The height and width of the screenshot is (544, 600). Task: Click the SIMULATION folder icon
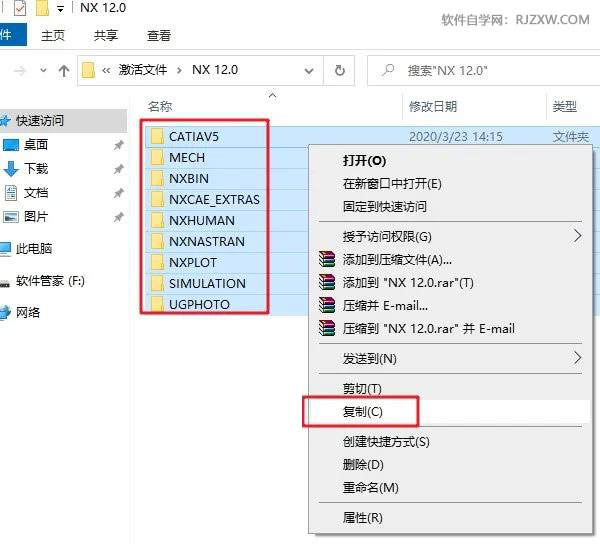[x=157, y=283]
